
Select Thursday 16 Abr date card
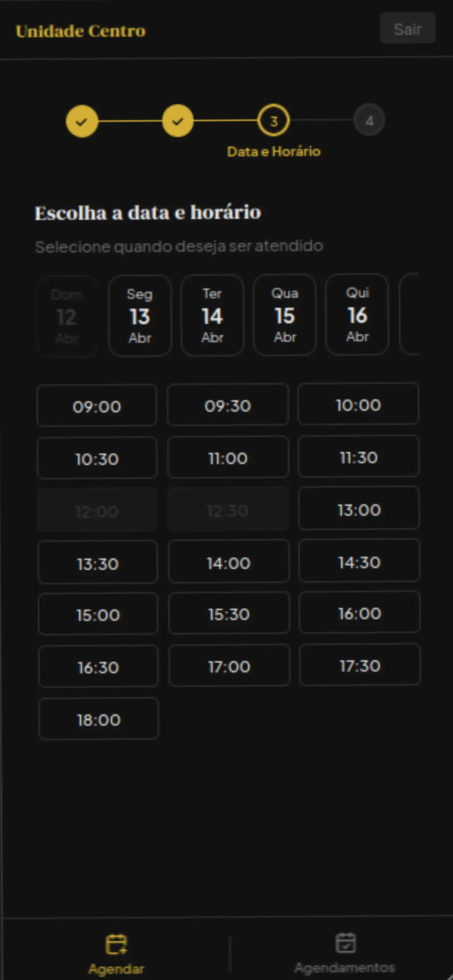pos(357,314)
